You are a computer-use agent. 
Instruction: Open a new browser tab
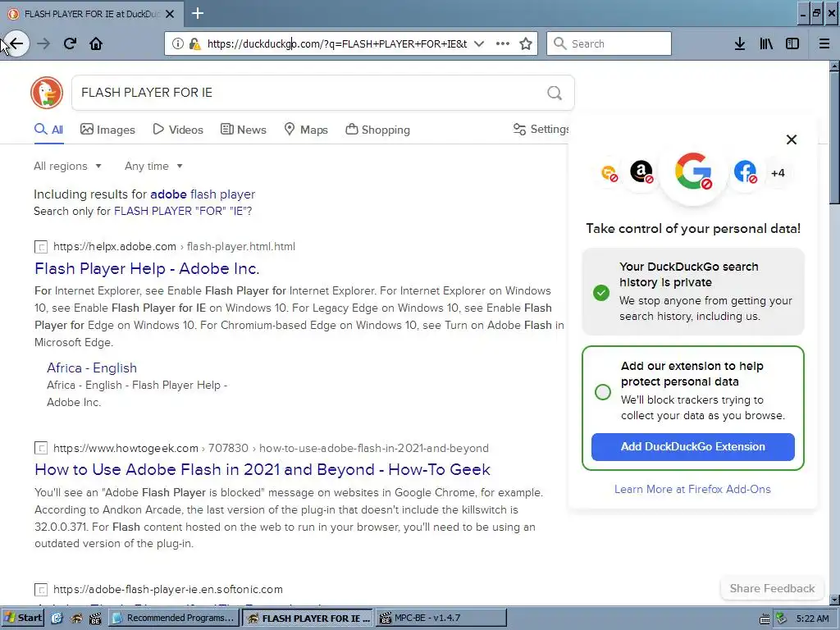198,13
